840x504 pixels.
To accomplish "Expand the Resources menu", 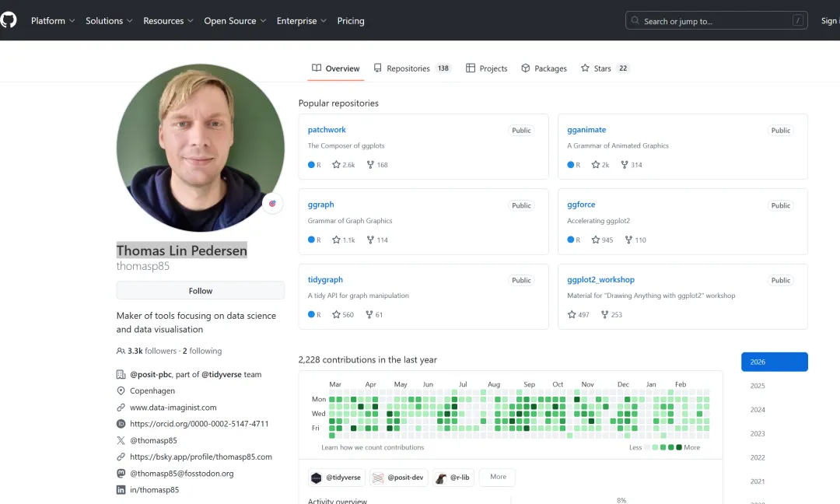I will pyautogui.click(x=168, y=20).
